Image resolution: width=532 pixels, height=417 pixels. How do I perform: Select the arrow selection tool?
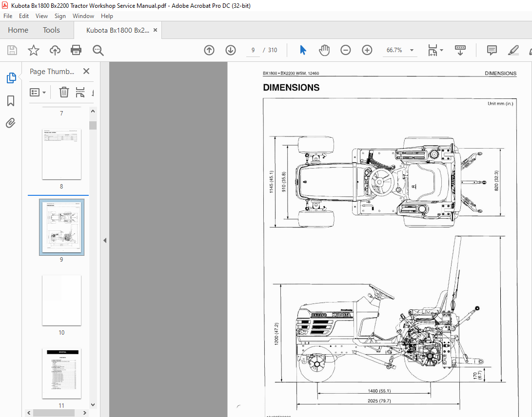pos(303,50)
